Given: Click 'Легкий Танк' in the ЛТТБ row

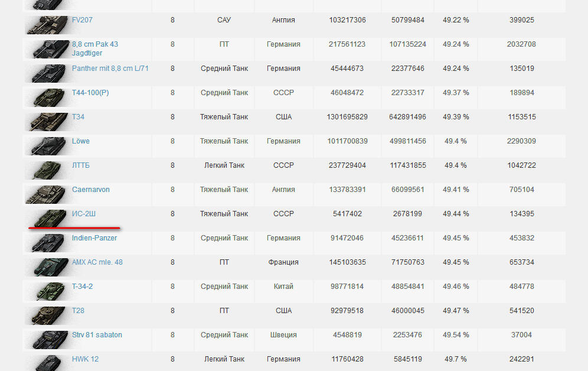Looking at the screenshot, I should (224, 165).
